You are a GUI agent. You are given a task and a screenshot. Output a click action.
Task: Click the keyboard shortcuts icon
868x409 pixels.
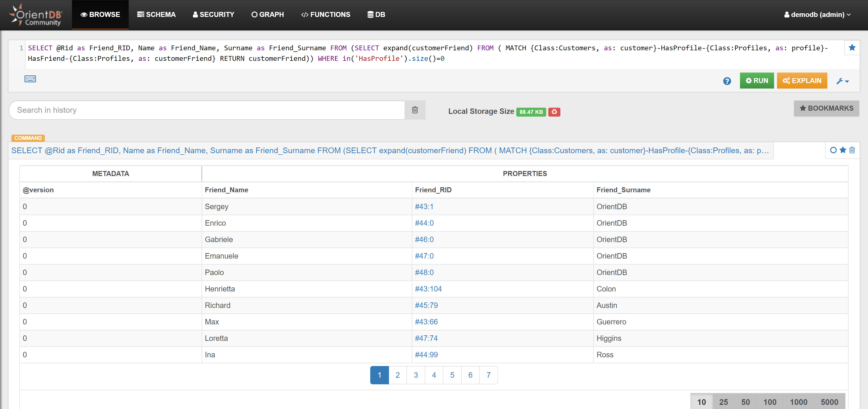coord(30,79)
